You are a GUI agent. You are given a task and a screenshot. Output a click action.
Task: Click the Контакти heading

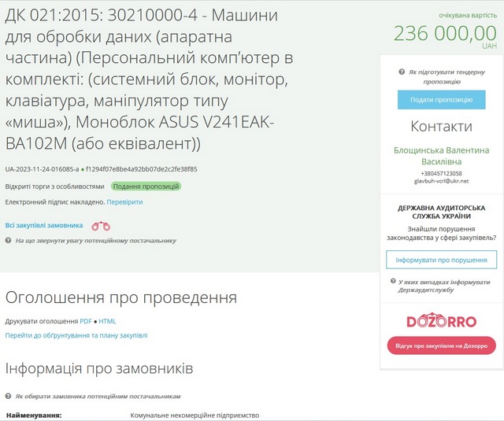(x=441, y=126)
